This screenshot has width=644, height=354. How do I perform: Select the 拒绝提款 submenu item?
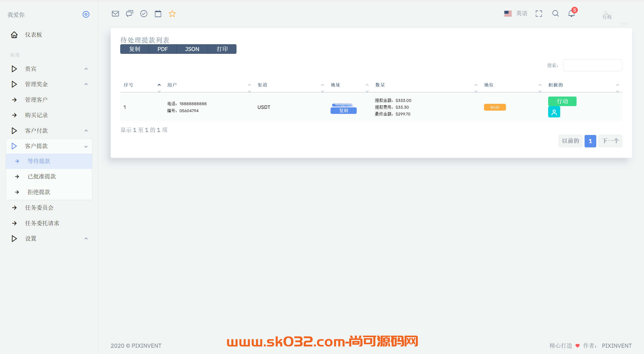(x=49, y=192)
